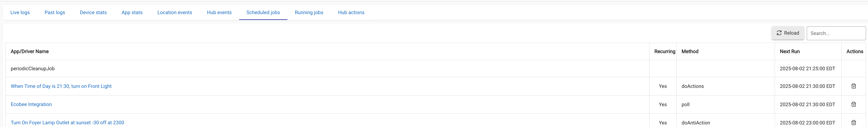Open the Ecobee Integration app link
868x127 pixels.
click(x=31, y=104)
